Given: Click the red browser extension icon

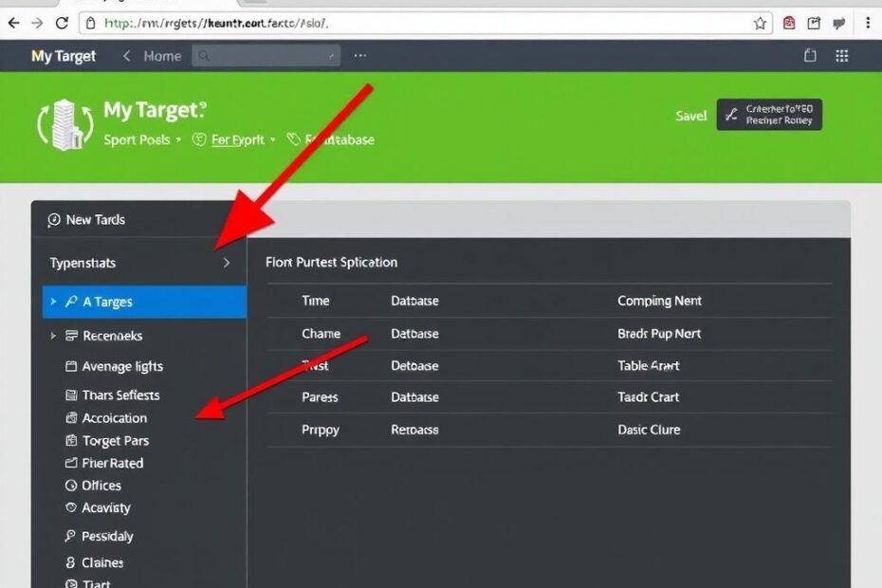Looking at the screenshot, I should click(x=789, y=23).
